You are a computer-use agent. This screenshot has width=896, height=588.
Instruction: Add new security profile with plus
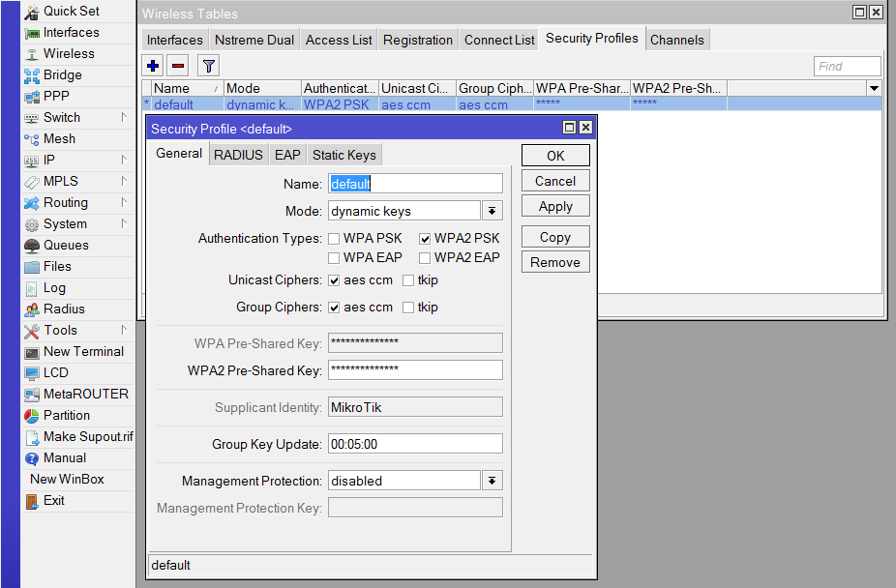click(x=153, y=66)
